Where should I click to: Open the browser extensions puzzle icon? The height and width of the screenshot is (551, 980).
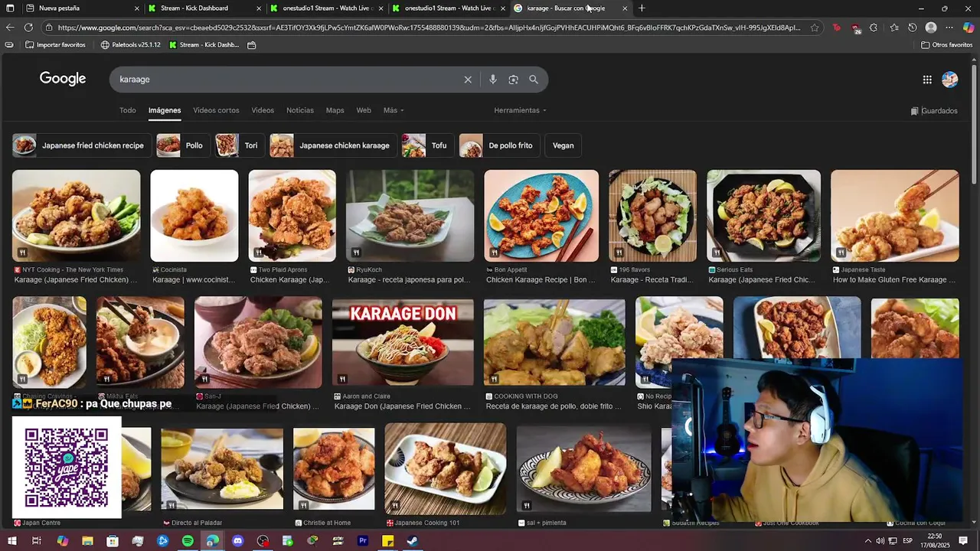pyautogui.click(x=874, y=28)
